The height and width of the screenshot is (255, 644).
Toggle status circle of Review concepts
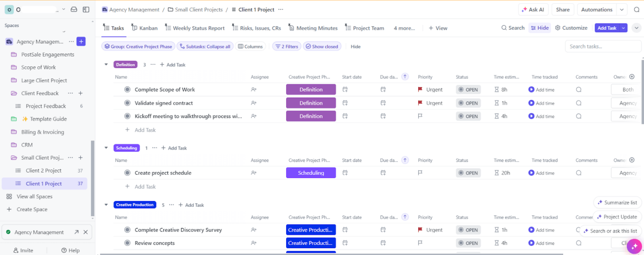[x=127, y=243]
